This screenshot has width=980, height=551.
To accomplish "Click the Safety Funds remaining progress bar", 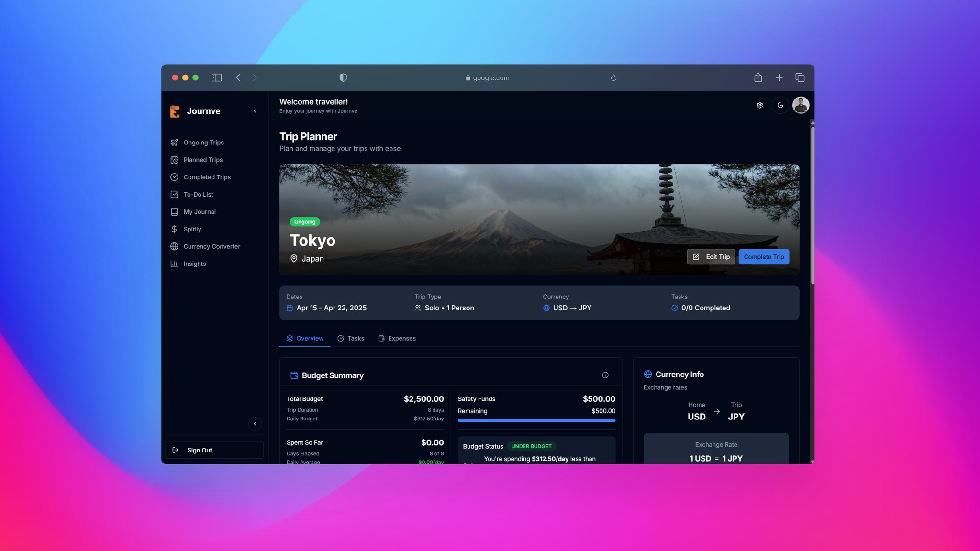I will coord(536,420).
